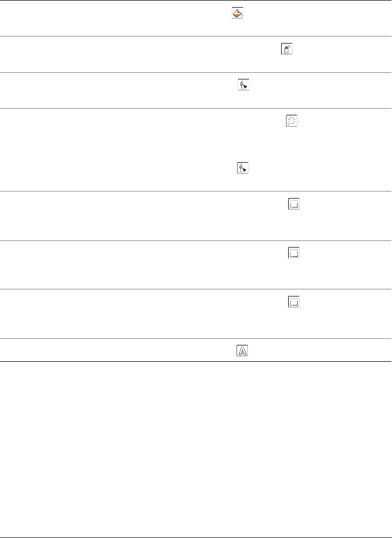Image resolution: width=392 pixels, height=538 pixels.
Task: Pick the dotted square icon in the first selection row
Action: [x=294, y=204]
